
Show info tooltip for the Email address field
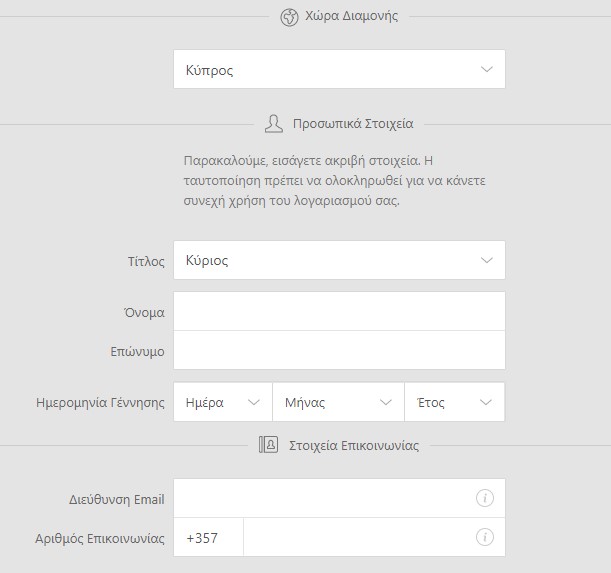click(484, 498)
